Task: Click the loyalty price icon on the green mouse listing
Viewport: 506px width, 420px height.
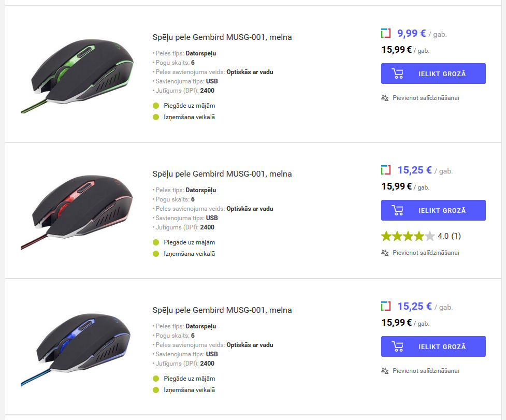Action: pyautogui.click(x=385, y=34)
